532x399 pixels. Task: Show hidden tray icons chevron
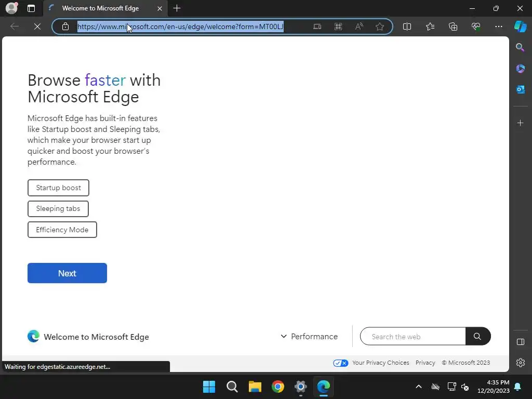(x=419, y=387)
